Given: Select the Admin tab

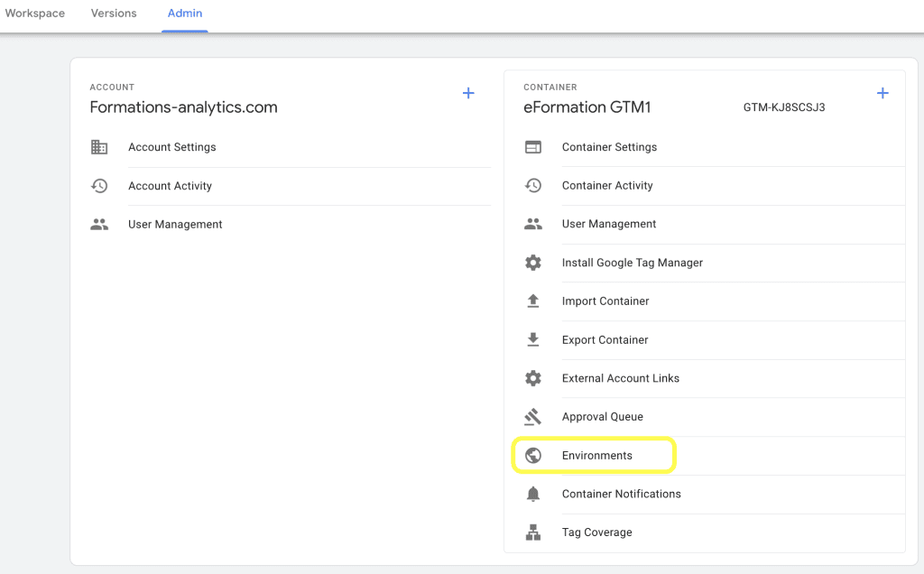Looking at the screenshot, I should (x=184, y=13).
